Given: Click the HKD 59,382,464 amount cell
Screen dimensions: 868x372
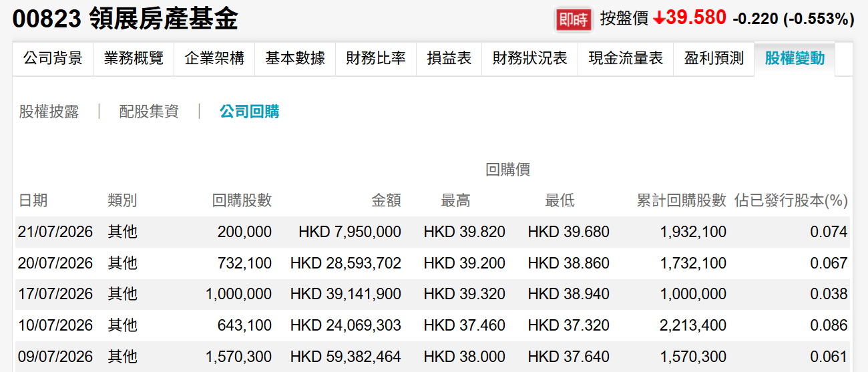Looking at the screenshot, I should 346,357.
